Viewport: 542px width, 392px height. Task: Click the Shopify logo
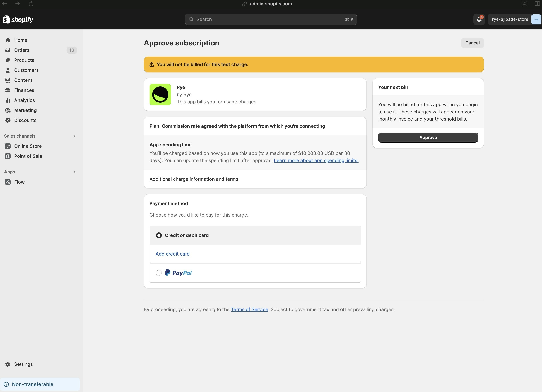[18, 19]
